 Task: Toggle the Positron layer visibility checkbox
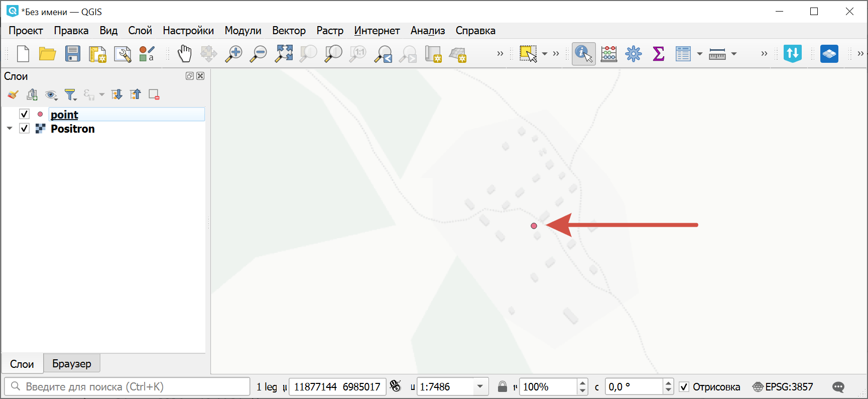point(24,129)
